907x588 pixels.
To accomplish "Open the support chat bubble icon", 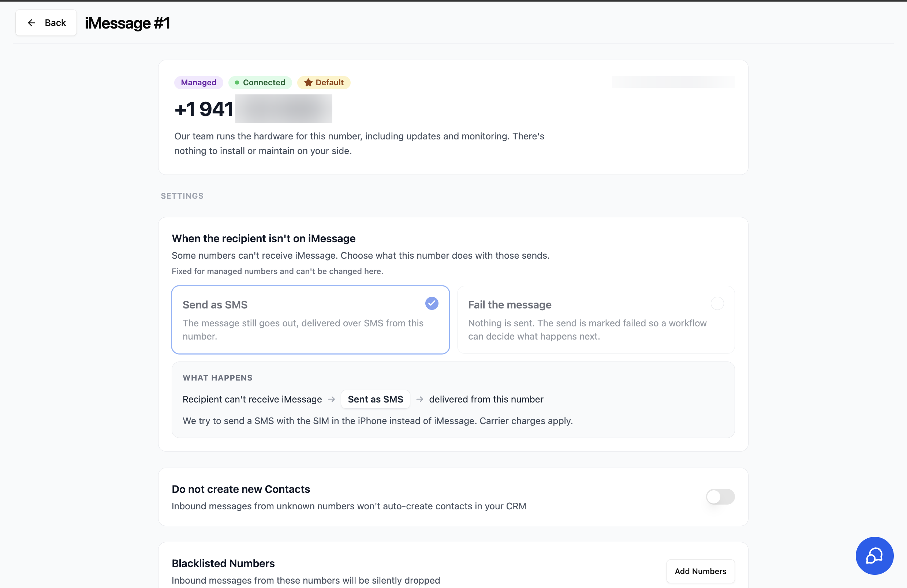I will point(874,555).
